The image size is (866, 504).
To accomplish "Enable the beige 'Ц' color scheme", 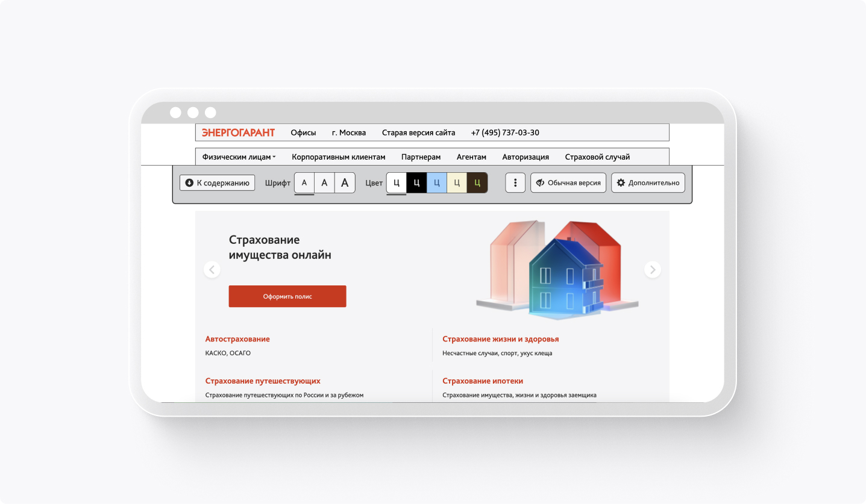I will [x=456, y=182].
